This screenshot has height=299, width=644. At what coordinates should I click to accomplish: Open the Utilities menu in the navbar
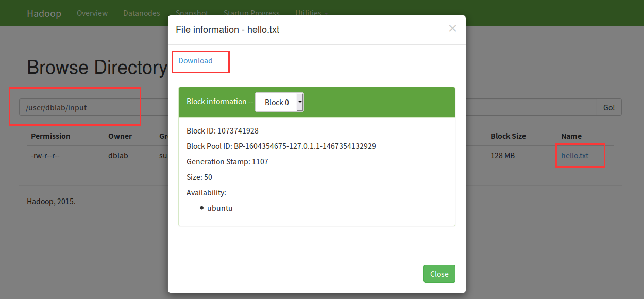pyautogui.click(x=310, y=13)
